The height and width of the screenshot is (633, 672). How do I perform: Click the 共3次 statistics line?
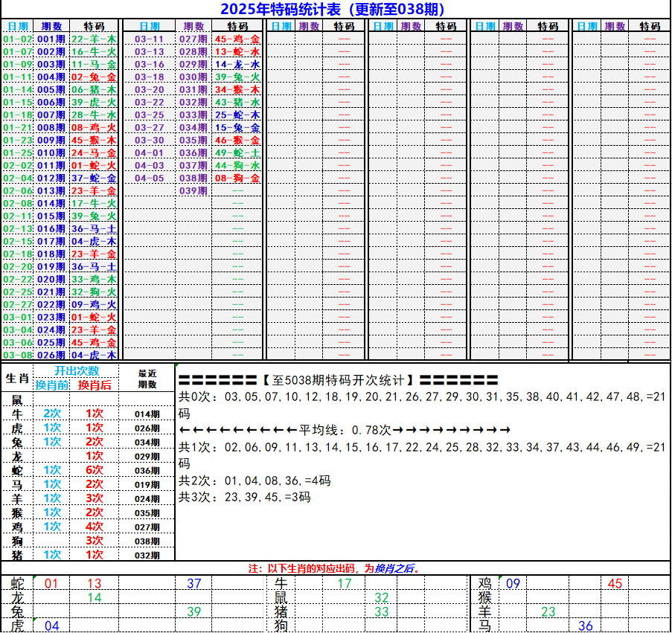pos(245,498)
